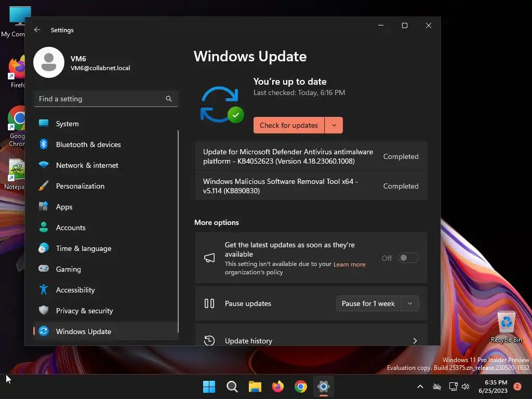Select System in the sidebar
Screen dimensions: 532x399
106,124
